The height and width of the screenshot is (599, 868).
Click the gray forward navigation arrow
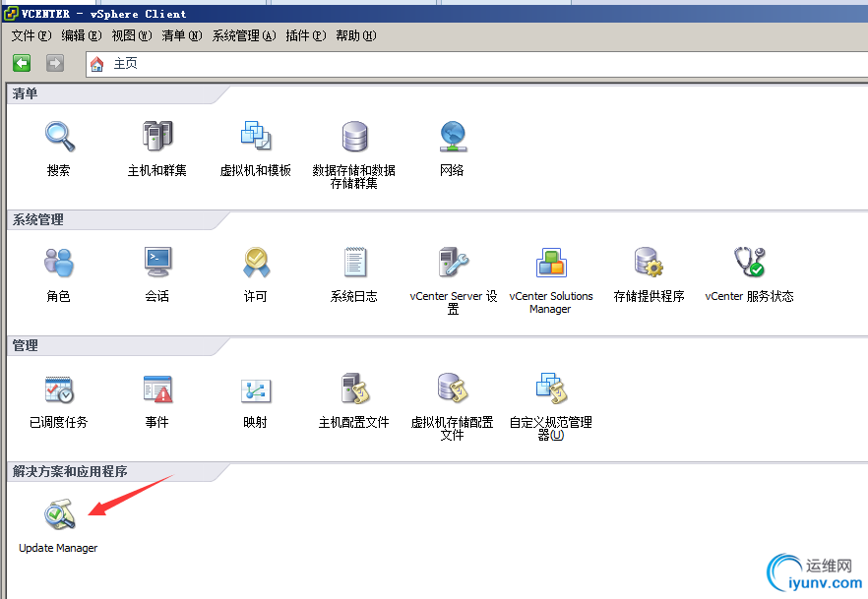tap(55, 63)
